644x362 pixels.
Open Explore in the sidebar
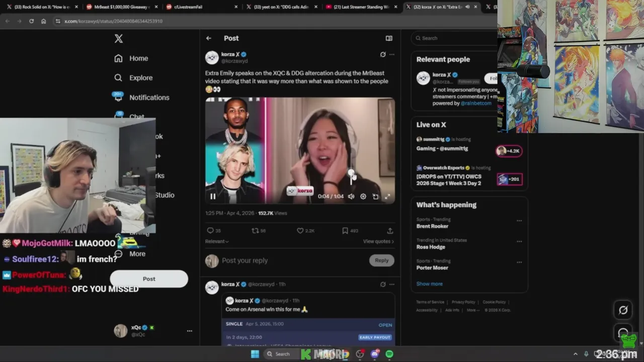coord(133,78)
